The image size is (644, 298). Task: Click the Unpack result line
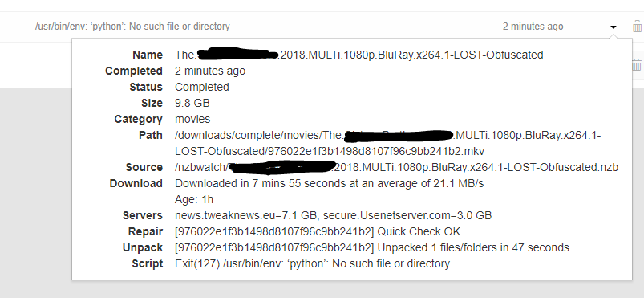click(x=371, y=247)
